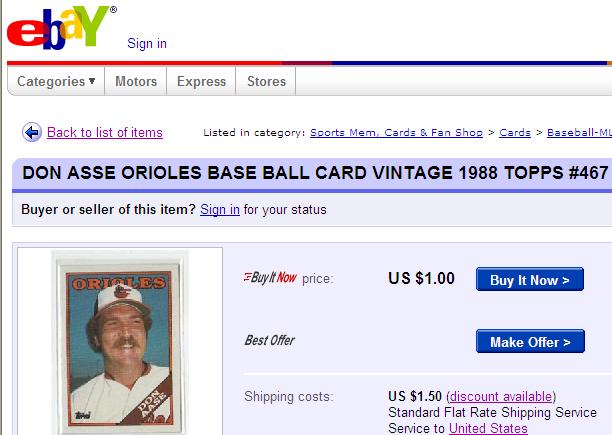Click the item title heading
Image resolution: width=612 pixels, height=435 pixels.
pos(315,172)
